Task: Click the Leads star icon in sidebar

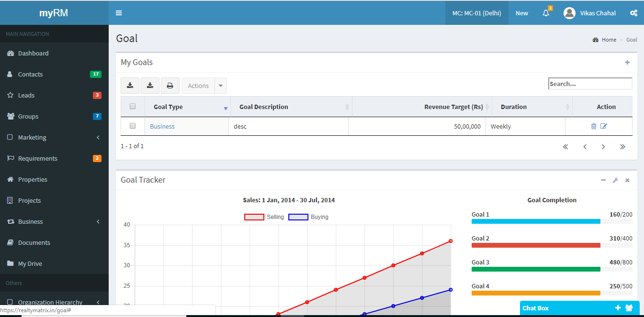Action: pos(10,95)
